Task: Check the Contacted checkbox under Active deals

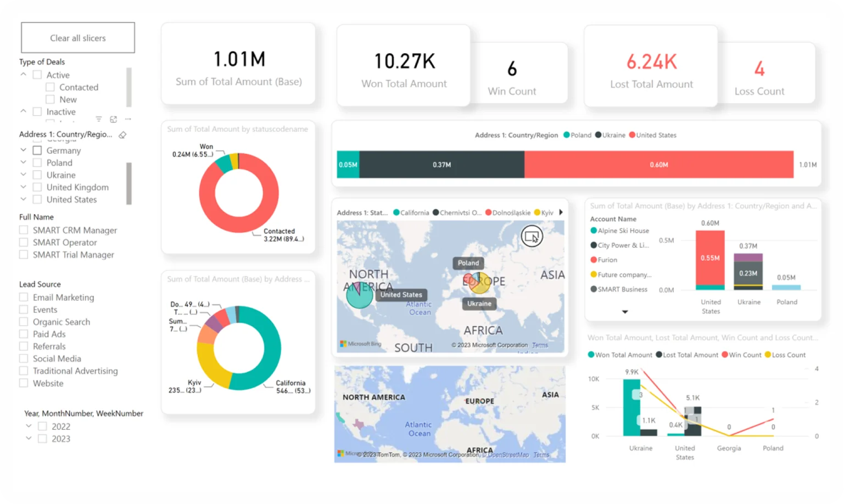Action: [49, 87]
